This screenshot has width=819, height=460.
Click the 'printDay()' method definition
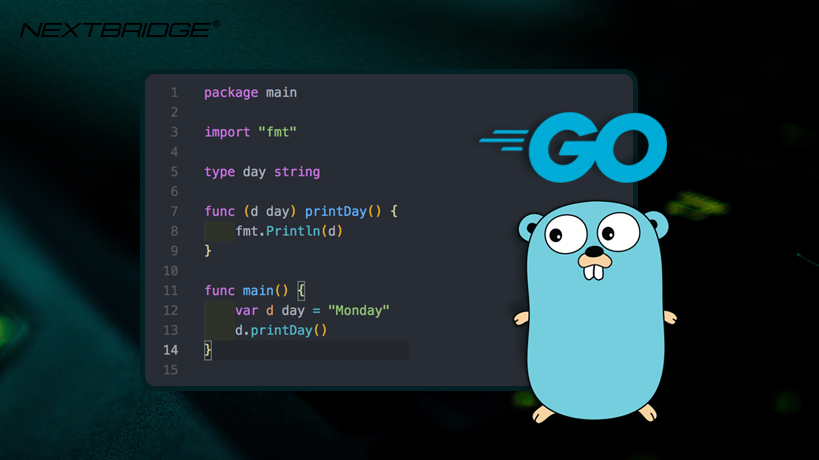click(343, 211)
